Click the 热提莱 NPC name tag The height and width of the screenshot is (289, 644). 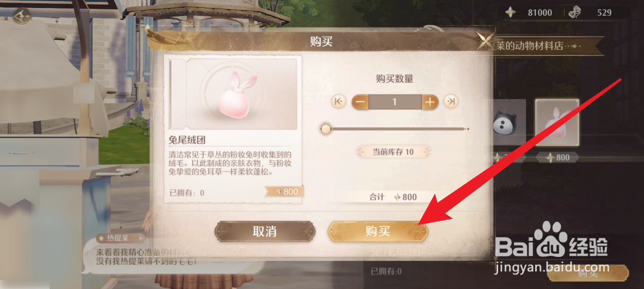tap(117, 238)
